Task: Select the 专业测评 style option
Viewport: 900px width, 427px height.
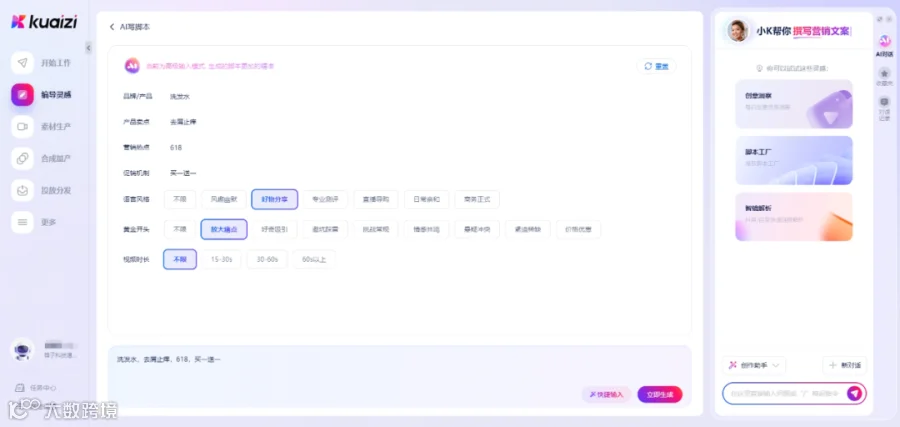Action: coord(325,200)
